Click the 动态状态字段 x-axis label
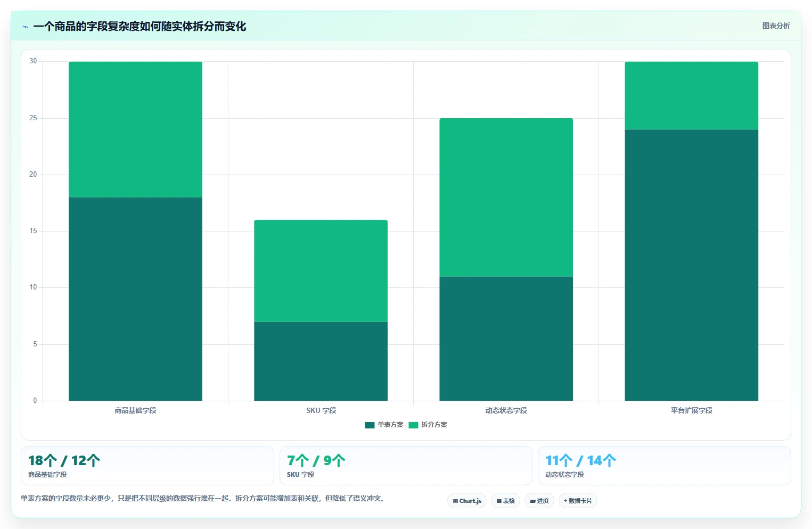The image size is (812, 529). (506, 410)
